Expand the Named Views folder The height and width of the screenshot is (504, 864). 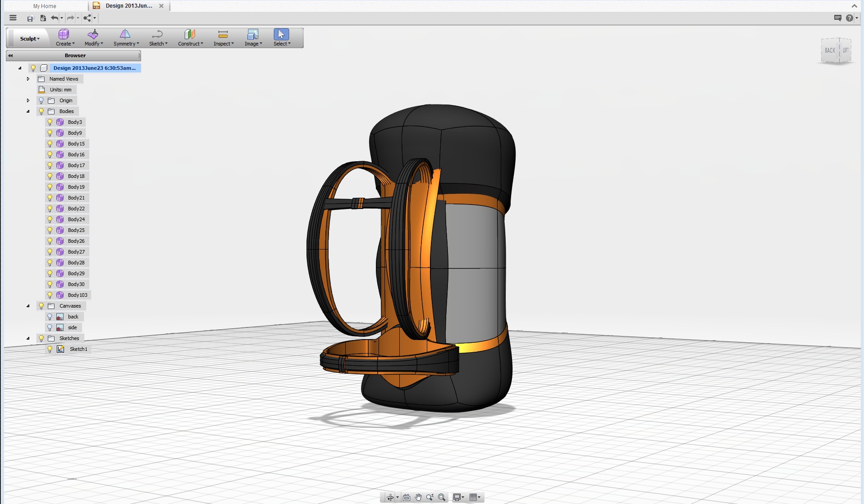(28, 78)
